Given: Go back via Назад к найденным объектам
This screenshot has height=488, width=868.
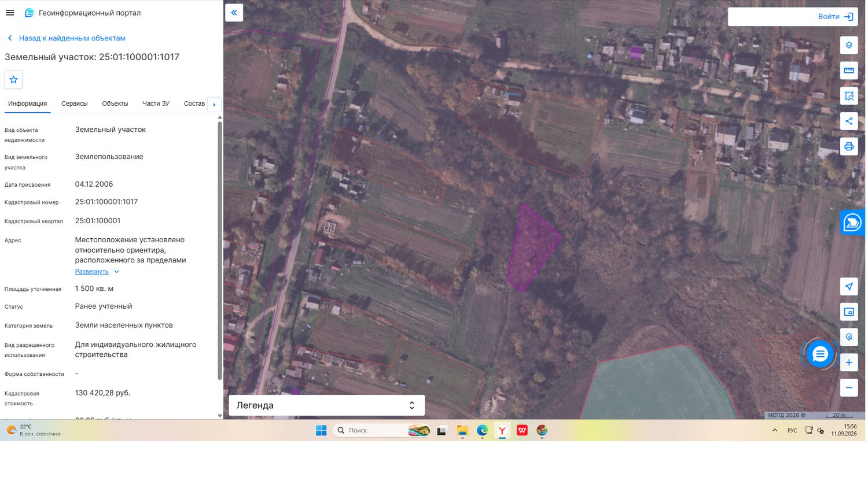Looking at the screenshot, I should coord(66,38).
